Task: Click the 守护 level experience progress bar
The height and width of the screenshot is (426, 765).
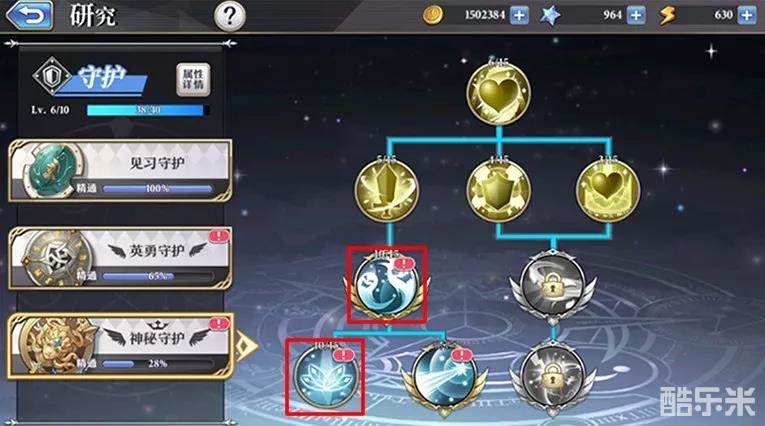Action: 148,110
